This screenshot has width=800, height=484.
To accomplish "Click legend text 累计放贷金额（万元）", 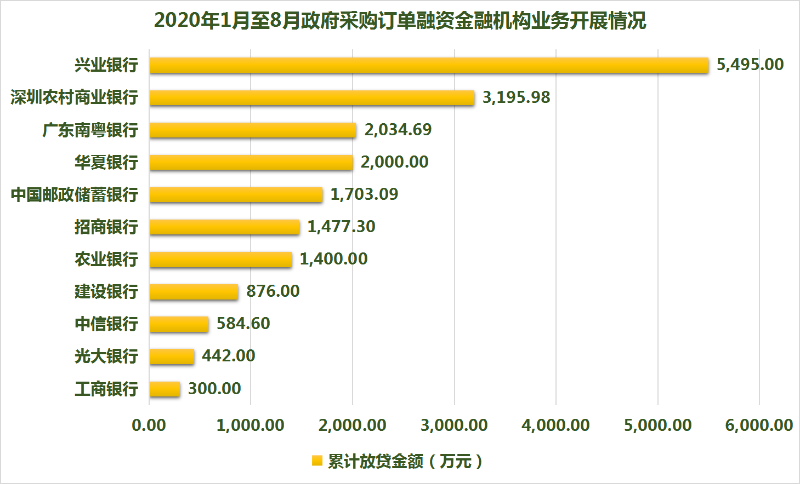I will [405, 461].
